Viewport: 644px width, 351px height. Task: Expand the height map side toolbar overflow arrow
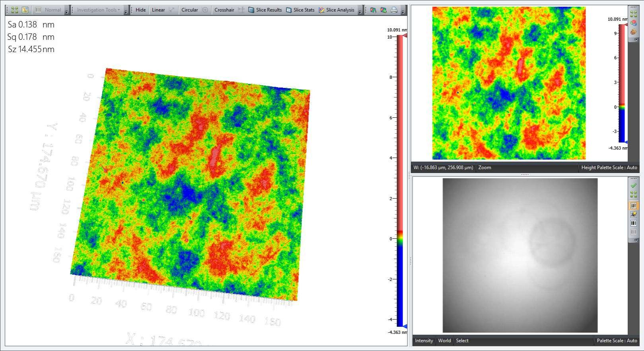tap(635, 40)
